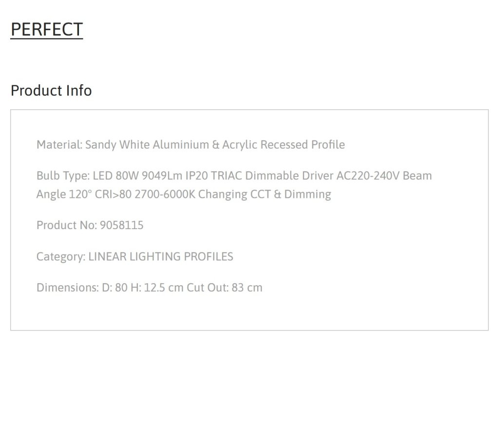499x448 pixels.
Task: Click the Bulb Type label
Action: click(63, 176)
